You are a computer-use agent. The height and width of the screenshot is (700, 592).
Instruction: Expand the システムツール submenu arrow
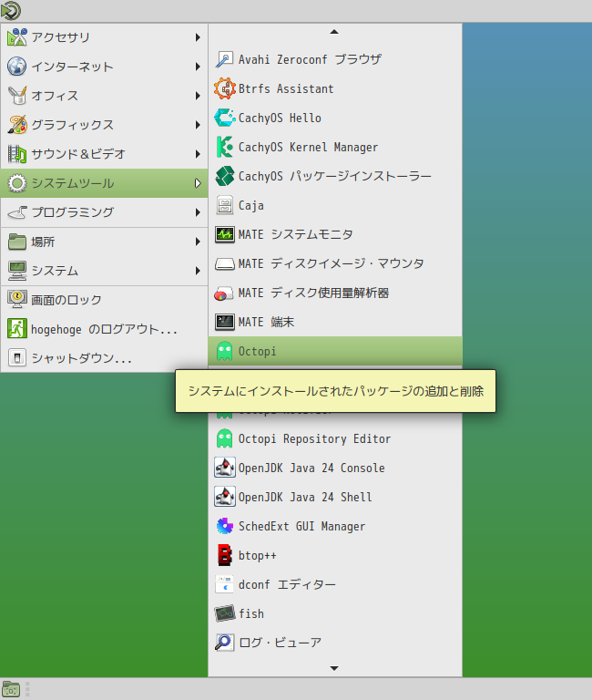(198, 183)
